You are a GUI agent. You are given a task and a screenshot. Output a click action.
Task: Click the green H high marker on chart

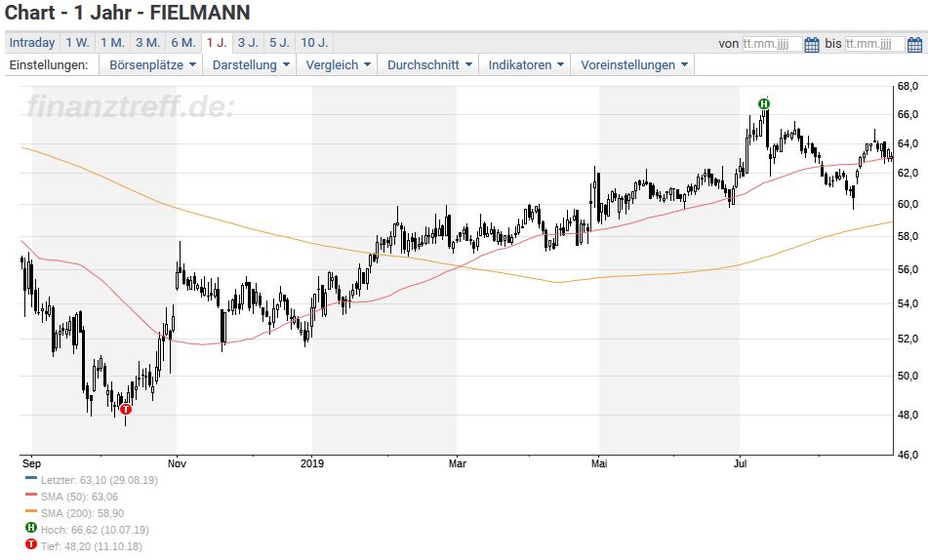click(x=764, y=104)
